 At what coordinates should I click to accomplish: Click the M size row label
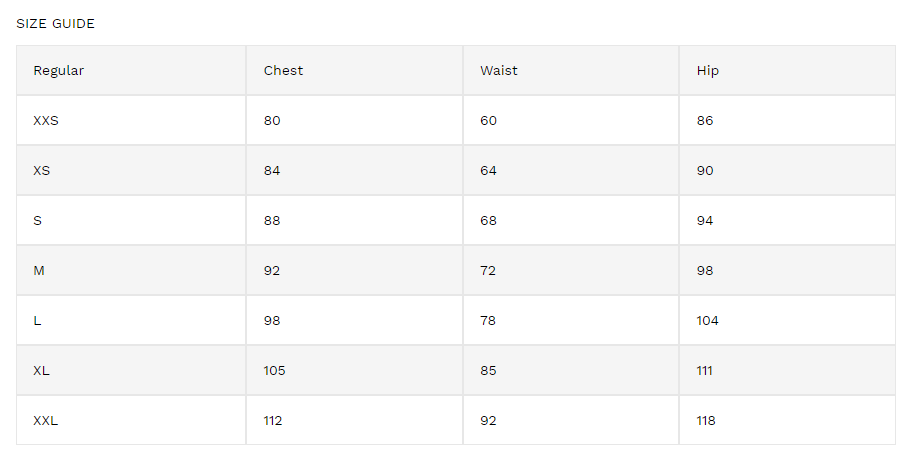point(38,271)
